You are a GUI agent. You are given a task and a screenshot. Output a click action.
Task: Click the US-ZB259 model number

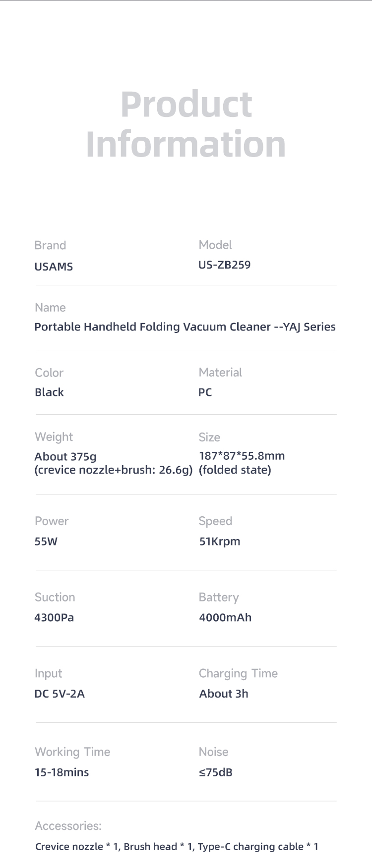click(224, 265)
